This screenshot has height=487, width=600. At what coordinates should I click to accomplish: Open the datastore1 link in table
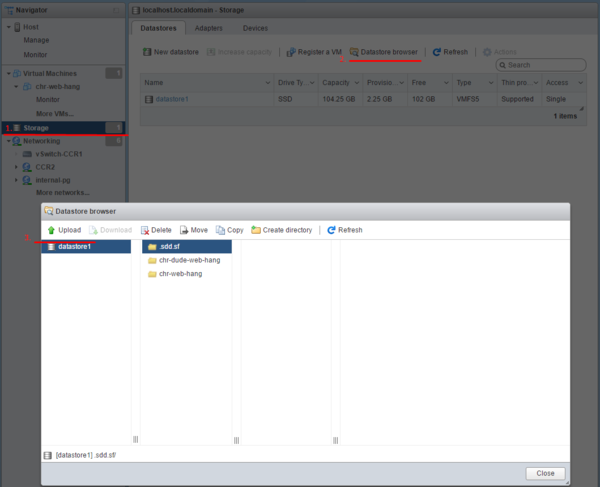click(x=172, y=99)
